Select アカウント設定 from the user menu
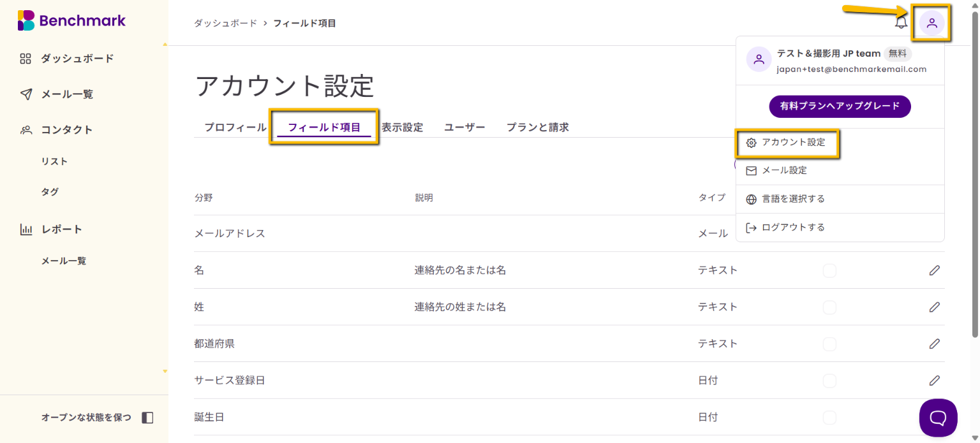This screenshot has height=443, width=980. [x=787, y=143]
